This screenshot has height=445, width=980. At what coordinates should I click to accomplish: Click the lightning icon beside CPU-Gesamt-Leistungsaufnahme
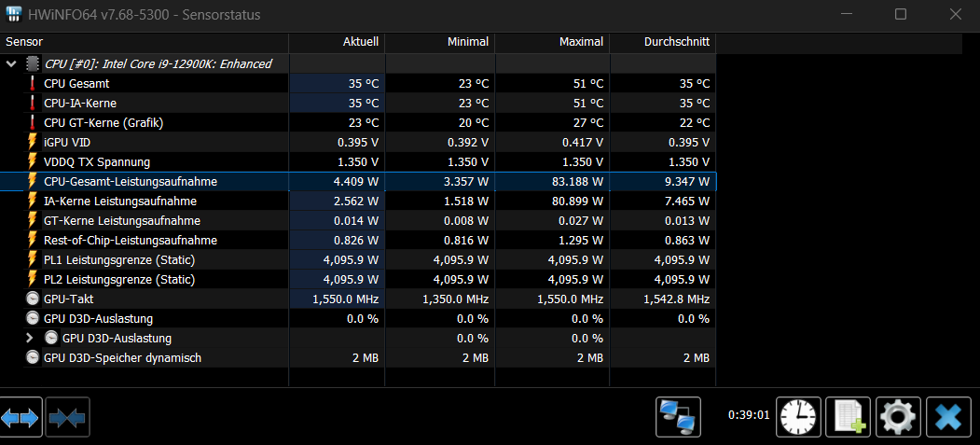tap(33, 181)
